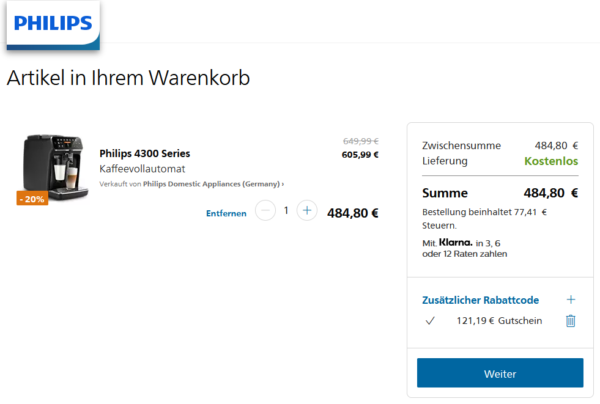Click the plus icon beside Zusätzlicher Rabattcode
This screenshot has width=600, height=404.
[571, 299]
